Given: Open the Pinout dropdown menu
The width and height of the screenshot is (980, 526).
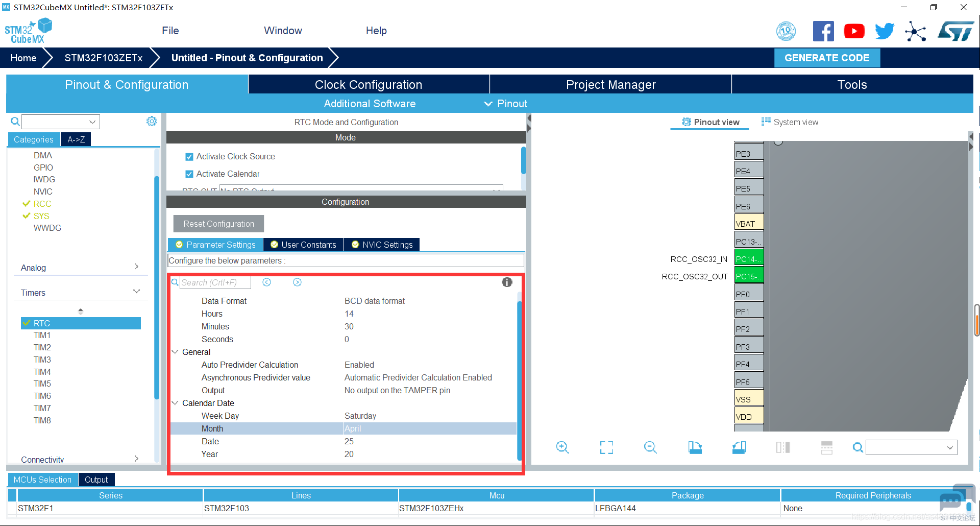Looking at the screenshot, I should tap(506, 104).
